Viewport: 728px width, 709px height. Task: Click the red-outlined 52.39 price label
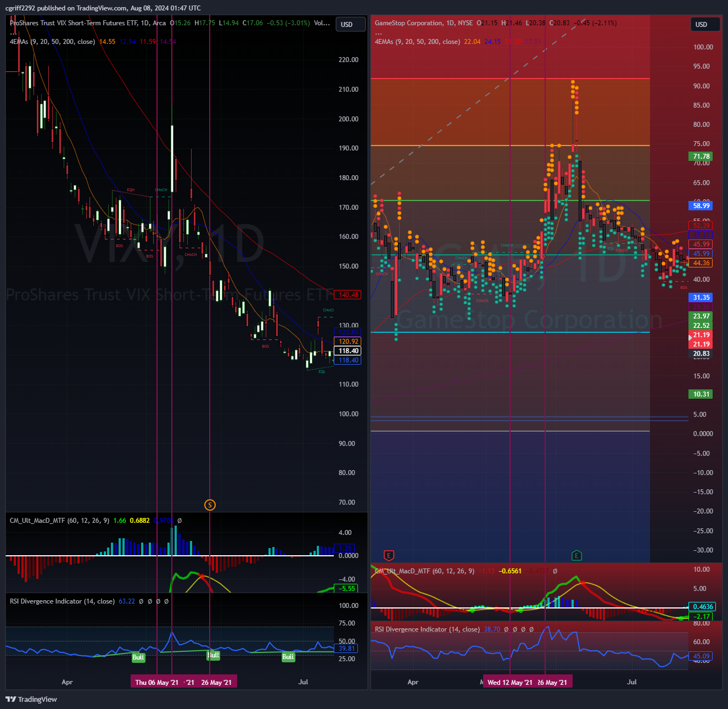point(701,226)
